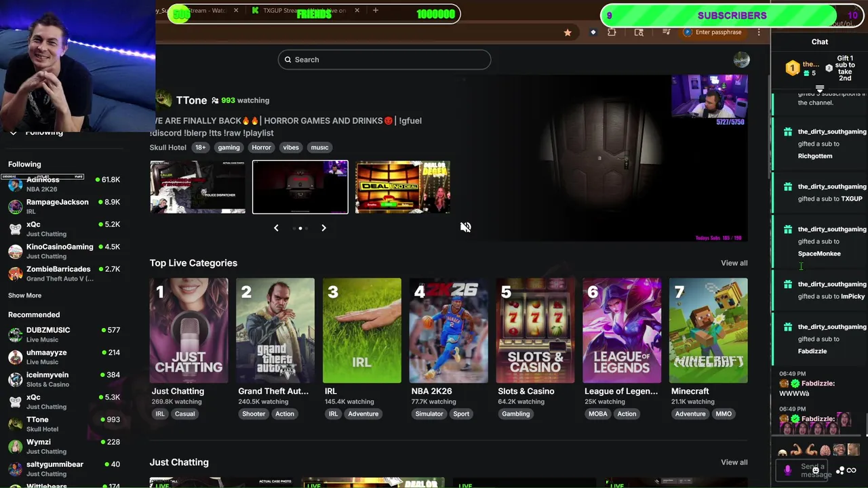The height and width of the screenshot is (488, 868).
Task: Click SpaceMonkee gifted sub recipient name
Action: 819,253
